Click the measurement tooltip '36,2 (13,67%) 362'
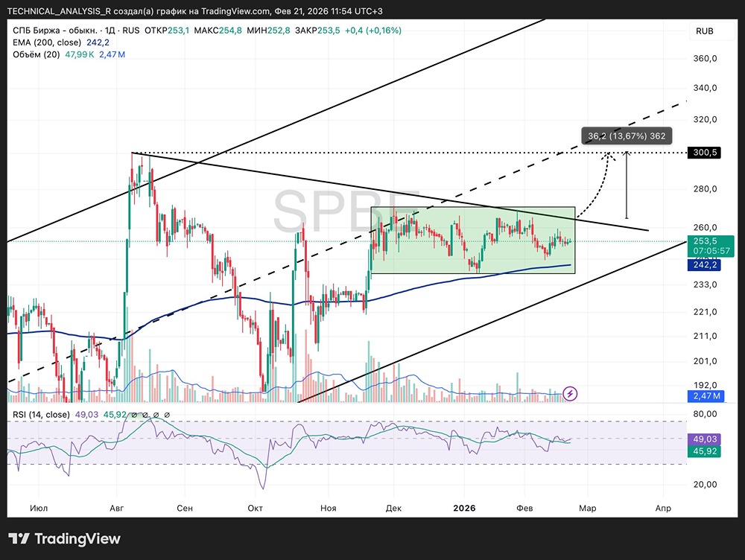Image resolution: width=745 pixels, height=560 pixels. click(627, 136)
